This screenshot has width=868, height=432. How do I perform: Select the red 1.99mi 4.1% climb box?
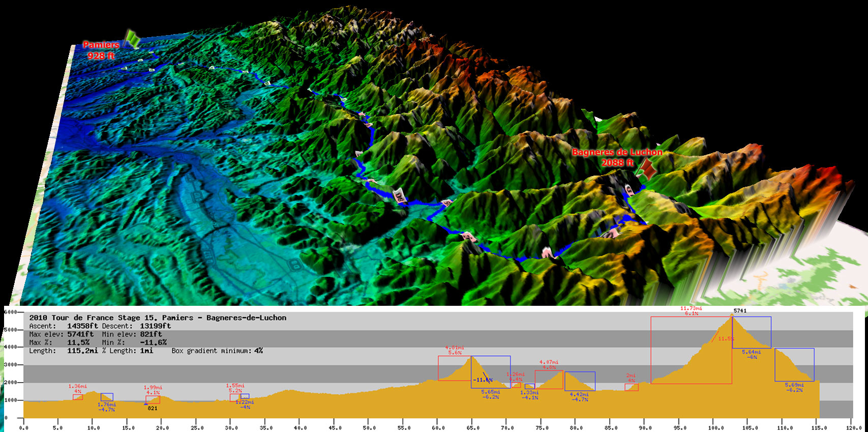(x=153, y=399)
